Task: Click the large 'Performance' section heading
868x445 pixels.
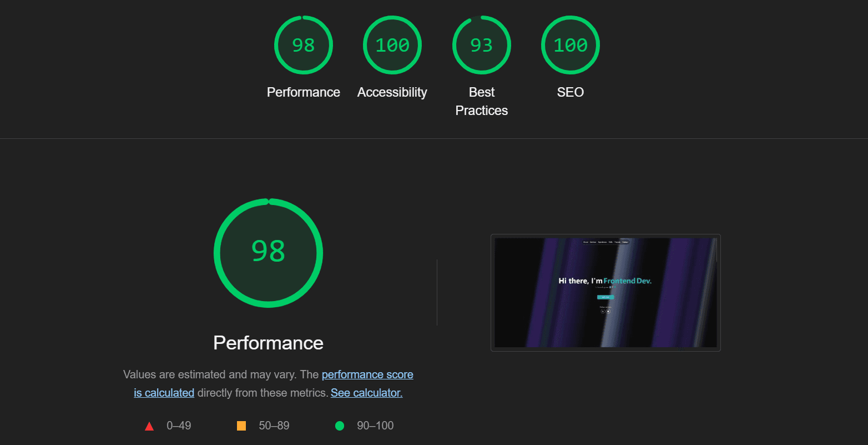Action: [268, 343]
